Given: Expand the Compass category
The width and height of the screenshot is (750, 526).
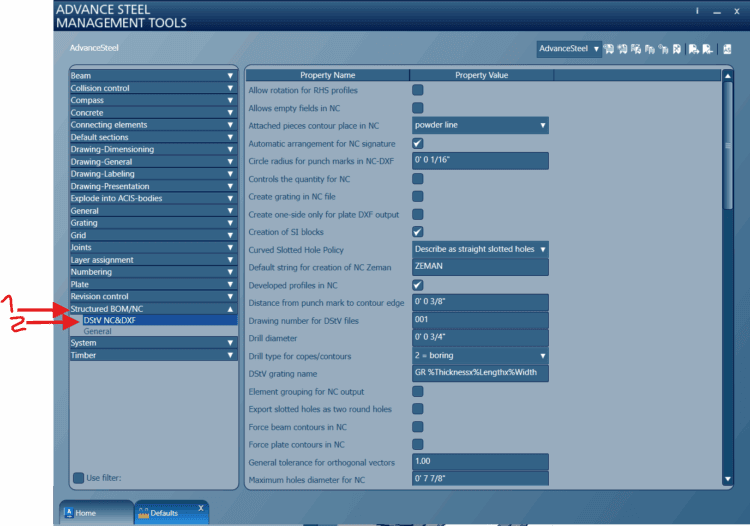Looking at the screenshot, I should pyautogui.click(x=154, y=100).
